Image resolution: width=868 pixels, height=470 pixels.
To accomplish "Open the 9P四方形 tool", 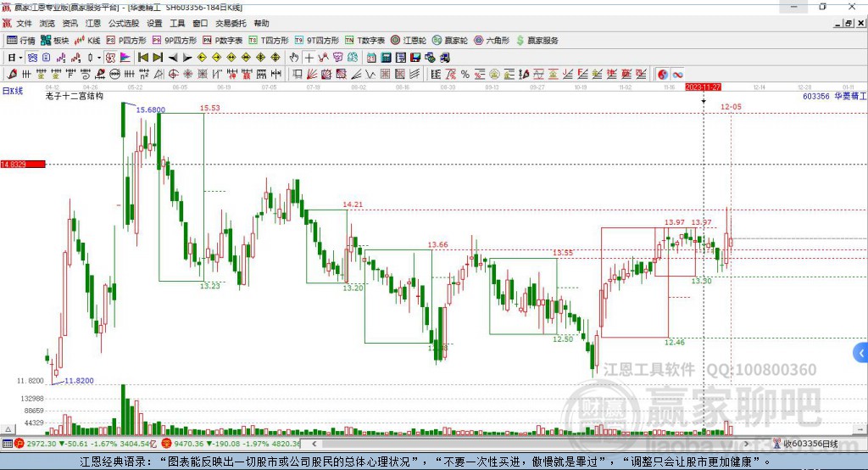I will [x=175, y=41].
